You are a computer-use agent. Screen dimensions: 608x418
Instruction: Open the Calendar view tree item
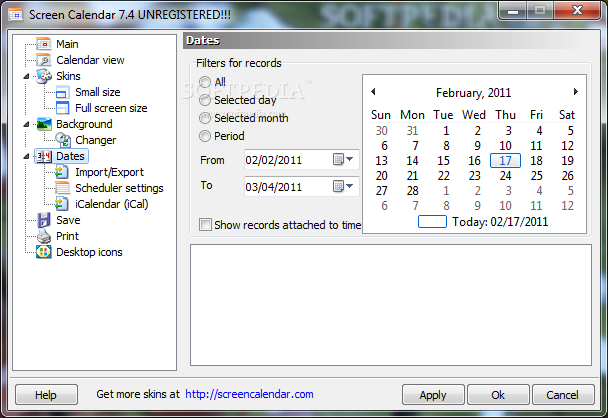(90, 60)
